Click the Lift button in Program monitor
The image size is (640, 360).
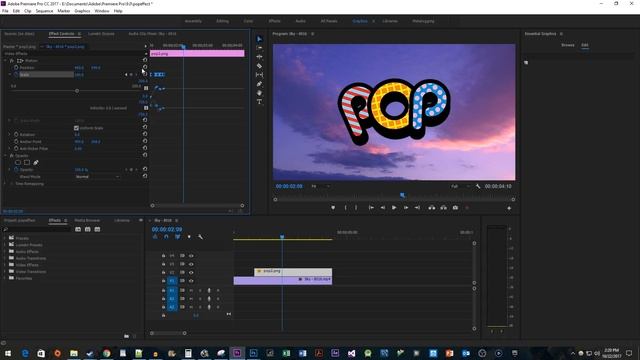(x=431, y=208)
